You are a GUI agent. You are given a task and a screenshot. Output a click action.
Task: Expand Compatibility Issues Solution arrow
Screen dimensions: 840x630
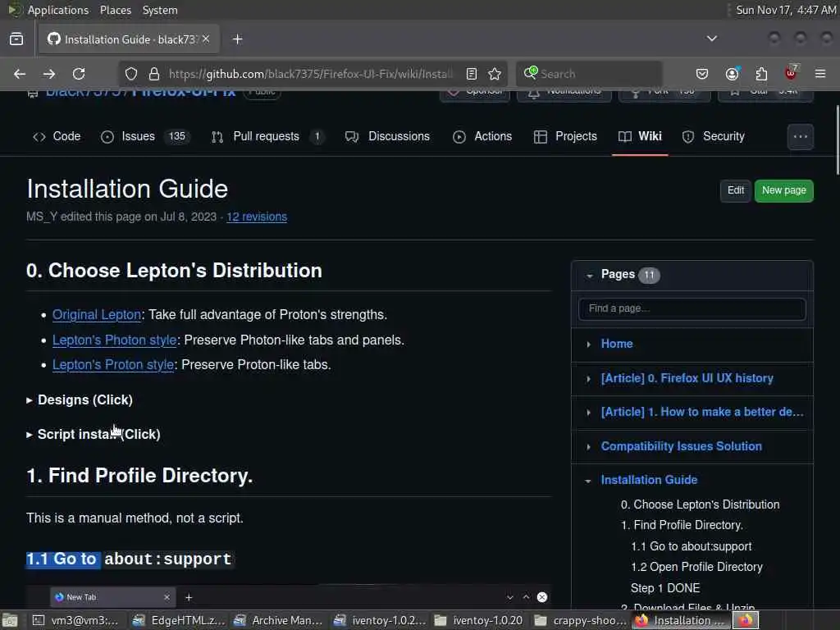(x=589, y=447)
